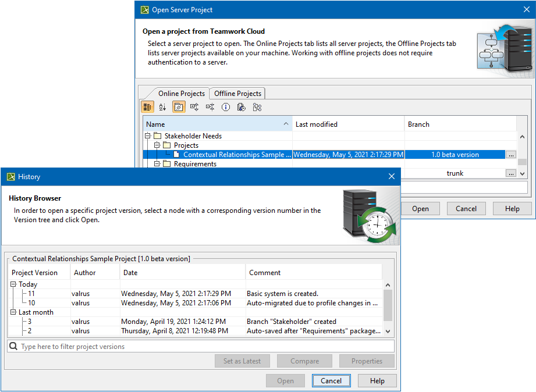Select the Projects folder icon
536x392 pixels.
tap(166, 145)
